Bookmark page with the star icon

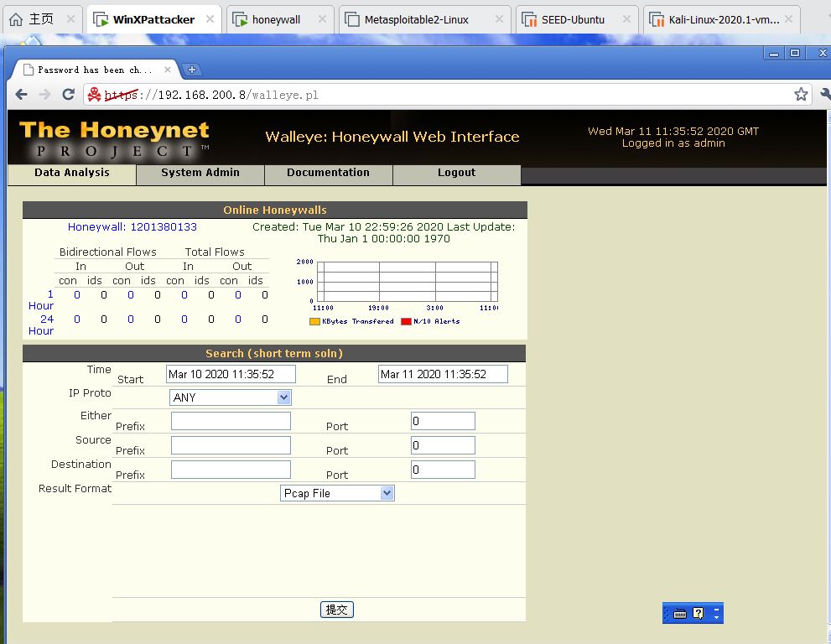click(801, 95)
